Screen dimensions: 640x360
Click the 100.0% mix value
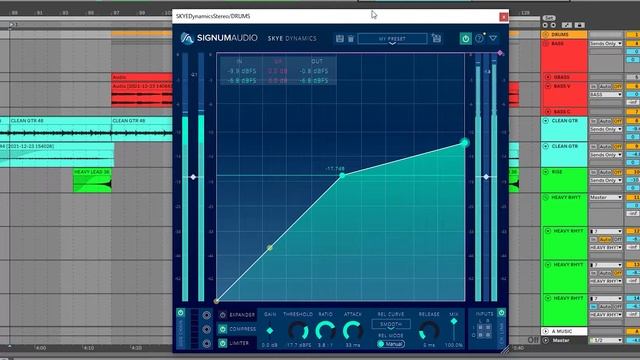[453, 345]
